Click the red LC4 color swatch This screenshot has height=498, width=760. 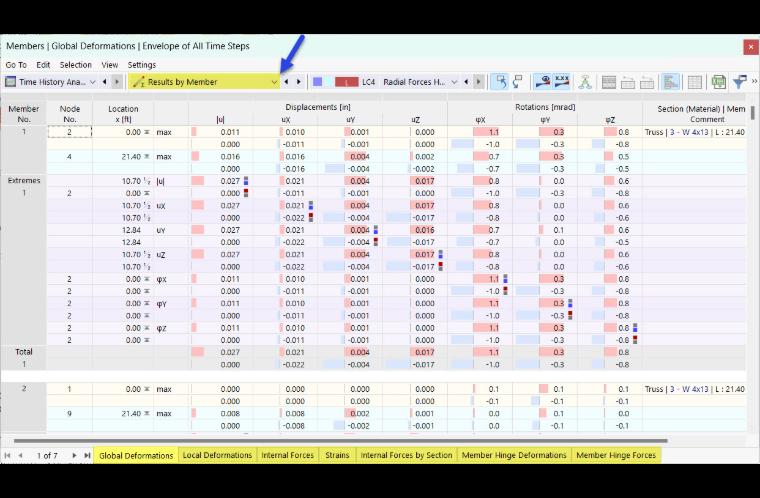coord(347,82)
